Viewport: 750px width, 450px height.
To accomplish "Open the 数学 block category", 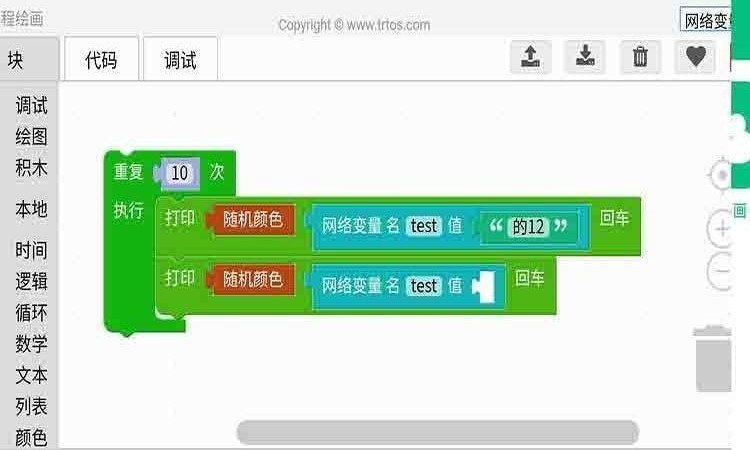I will (31, 344).
